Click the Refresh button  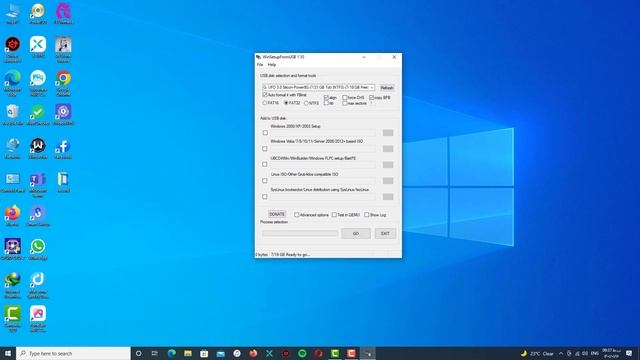[x=387, y=88]
